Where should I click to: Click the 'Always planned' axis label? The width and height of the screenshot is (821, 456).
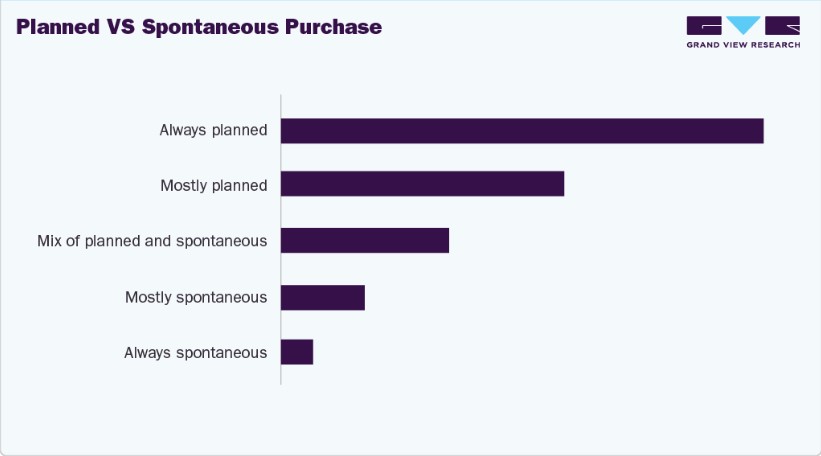tap(213, 130)
